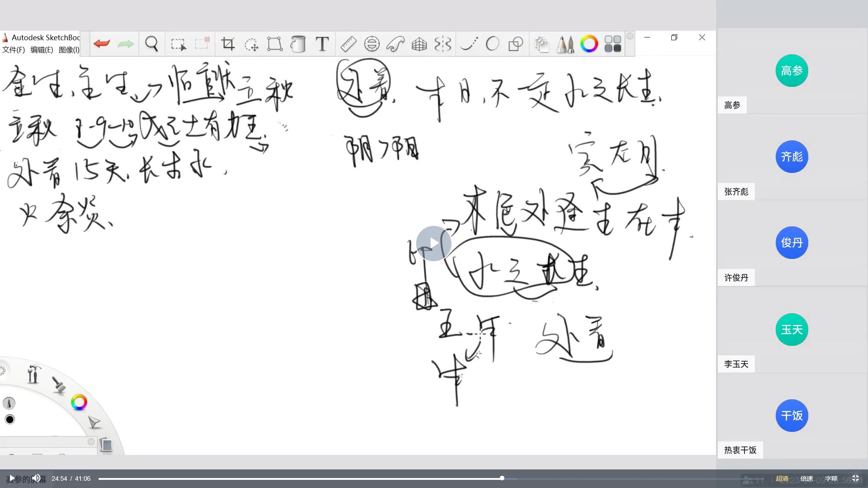Play the video using center play button
868x488 pixels.
tap(433, 244)
